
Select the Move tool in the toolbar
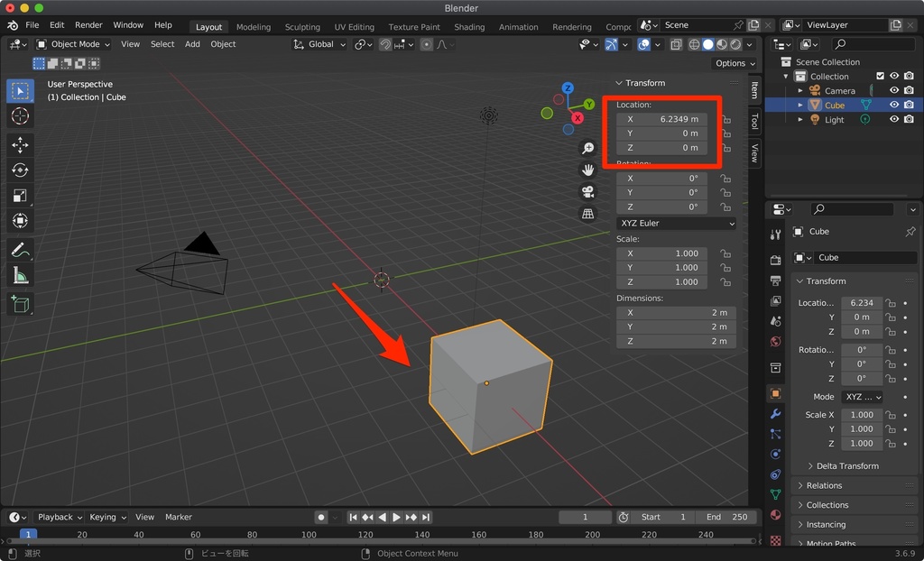20,145
